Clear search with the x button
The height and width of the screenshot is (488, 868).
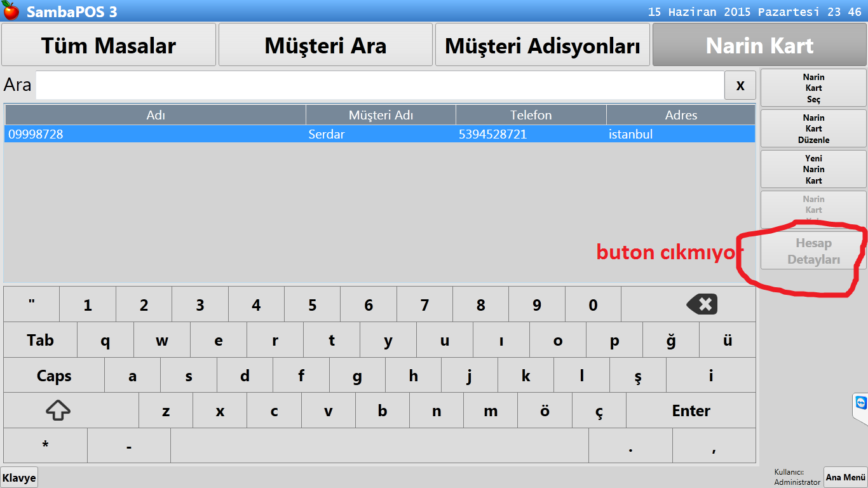click(x=740, y=85)
